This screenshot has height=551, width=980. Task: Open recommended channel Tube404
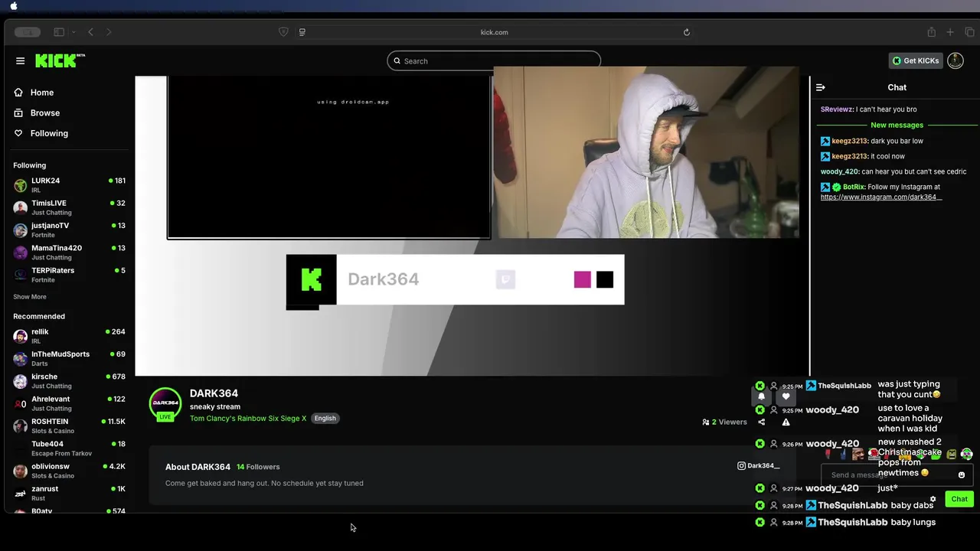[x=69, y=448]
